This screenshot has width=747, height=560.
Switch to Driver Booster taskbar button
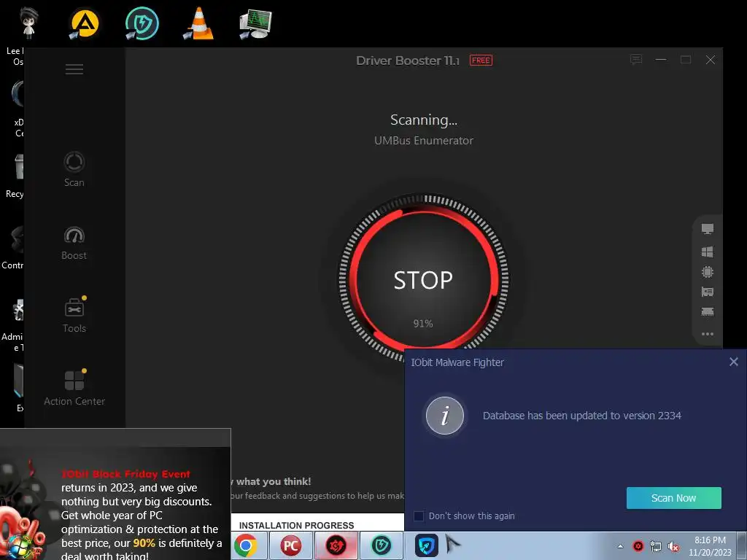(336, 545)
